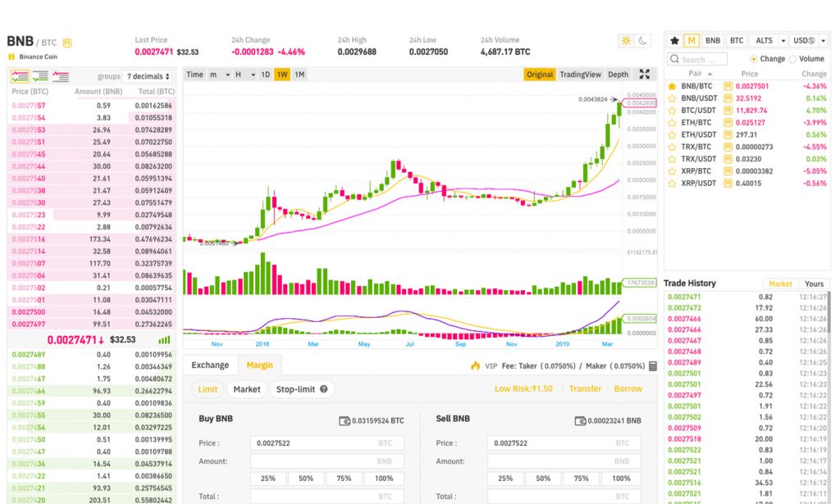Image resolution: width=840 pixels, height=504 pixels.
Task: Select the BNB market tab
Action: pyautogui.click(x=713, y=41)
